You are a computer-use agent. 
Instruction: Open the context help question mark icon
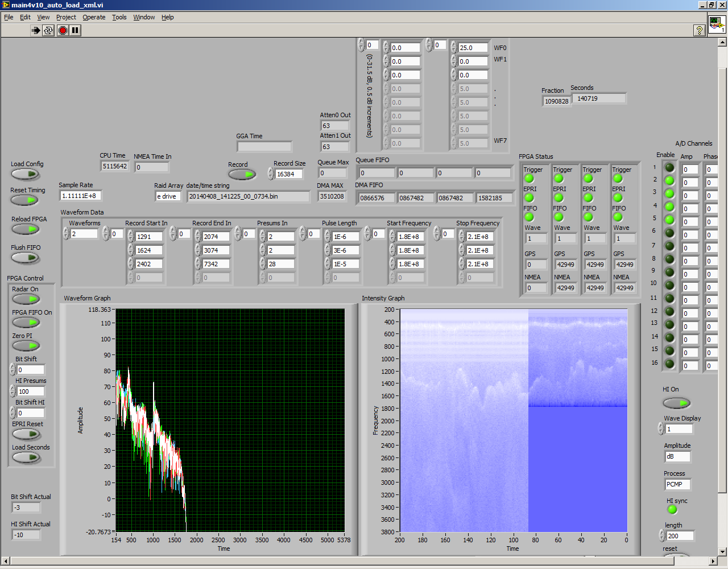coord(700,31)
